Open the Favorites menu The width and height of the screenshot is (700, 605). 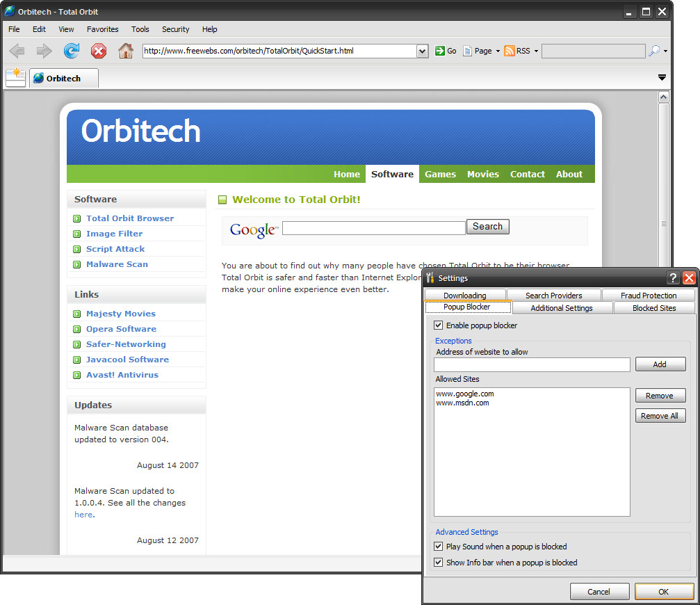pyautogui.click(x=103, y=29)
